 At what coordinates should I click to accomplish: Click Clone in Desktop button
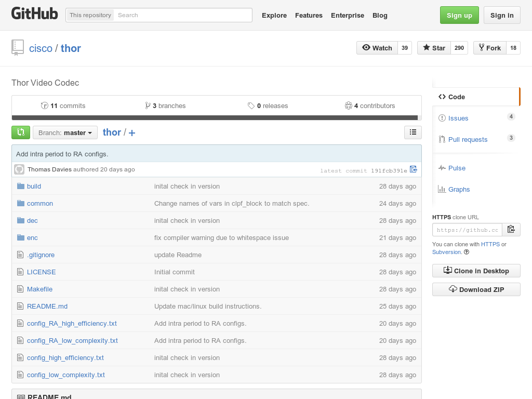476,271
